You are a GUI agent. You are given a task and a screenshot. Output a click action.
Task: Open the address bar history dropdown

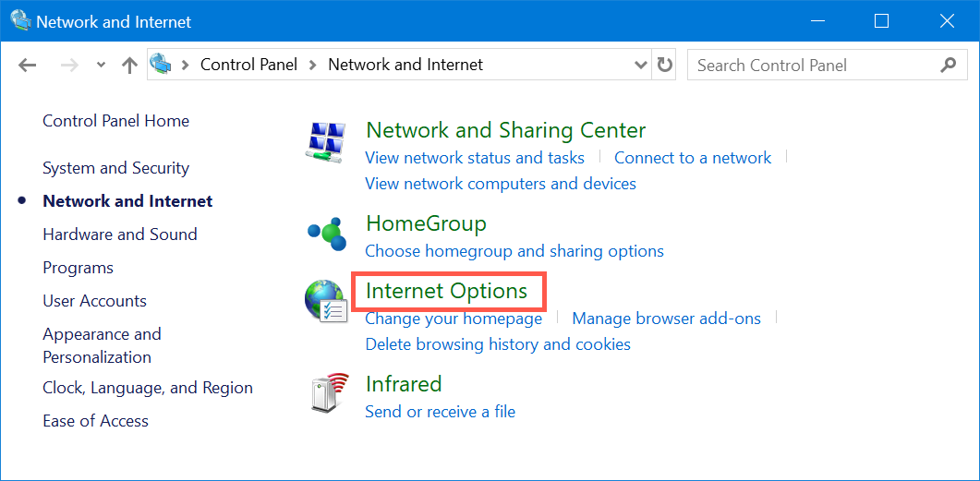(641, 66)
